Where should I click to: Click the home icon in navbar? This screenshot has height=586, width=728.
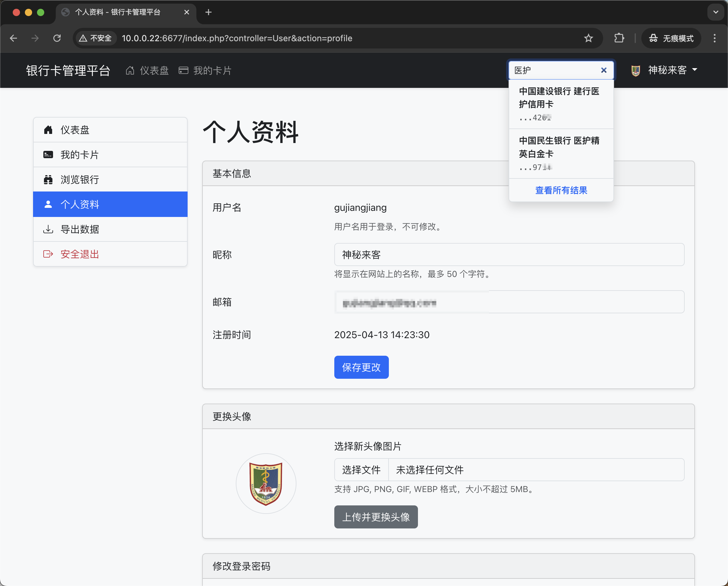130,71
